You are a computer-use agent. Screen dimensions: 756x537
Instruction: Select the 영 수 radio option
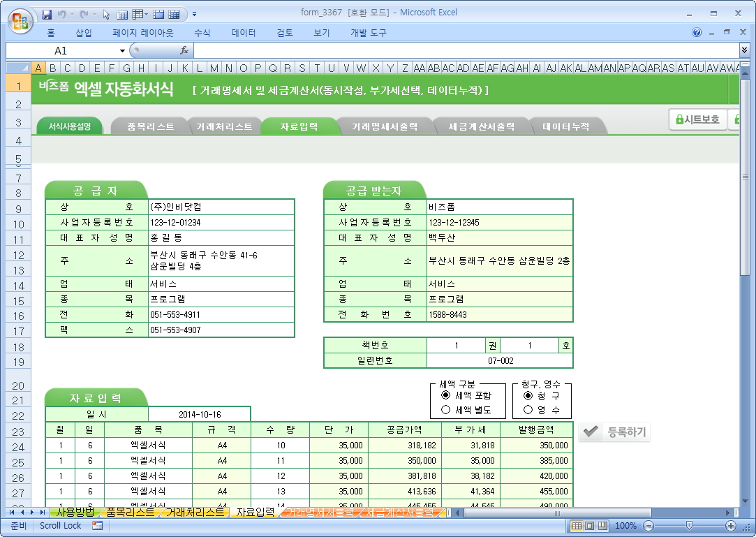pyautogui.click(x=528, y=410)
